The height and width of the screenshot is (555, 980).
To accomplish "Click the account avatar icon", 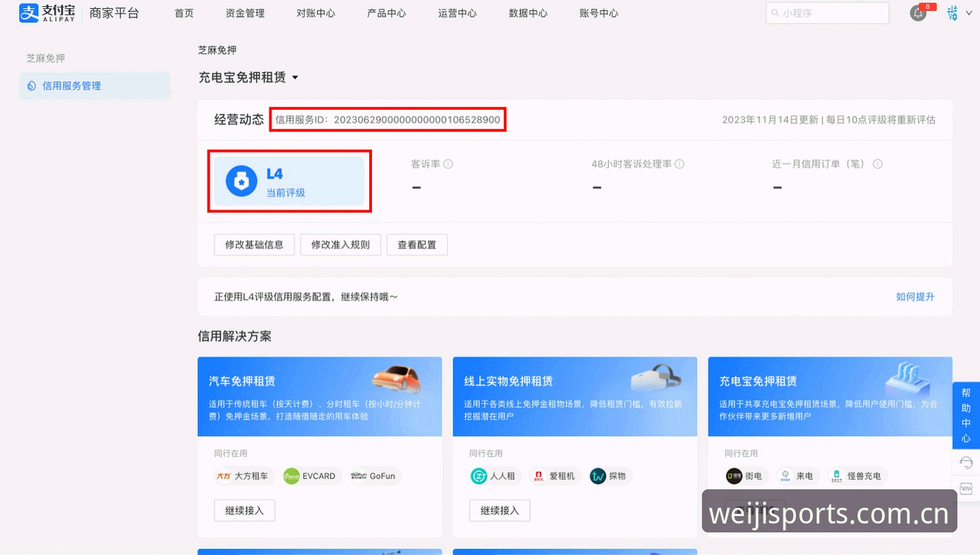I will [952, 13].
